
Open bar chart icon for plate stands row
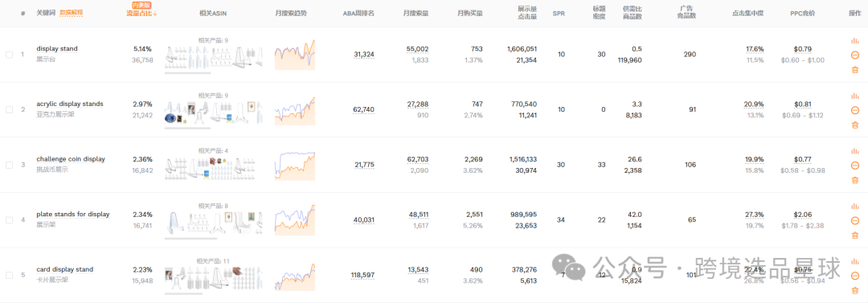coord(854,206)
